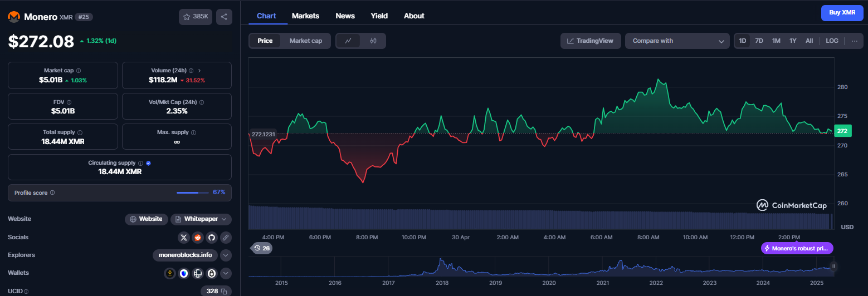Viewport: 868px width, 296px height.
Task: Open the share icon button
Action: [224, 17]
